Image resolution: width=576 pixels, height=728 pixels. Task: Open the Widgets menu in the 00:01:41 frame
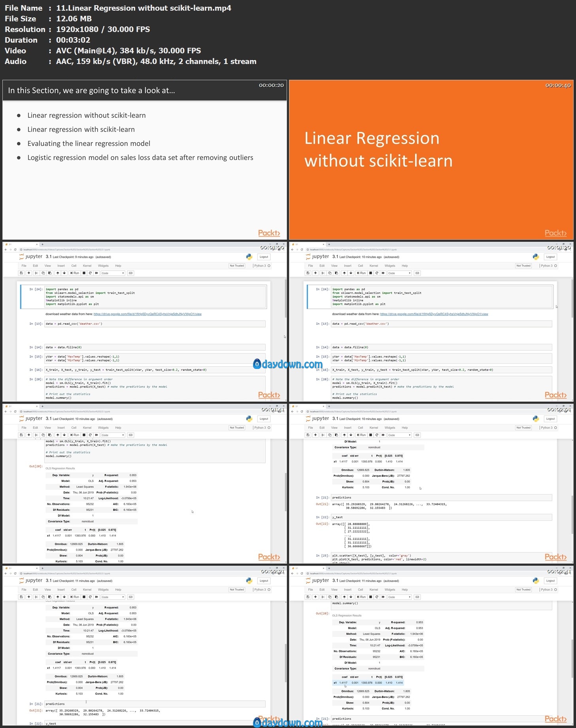pos(103,428)
